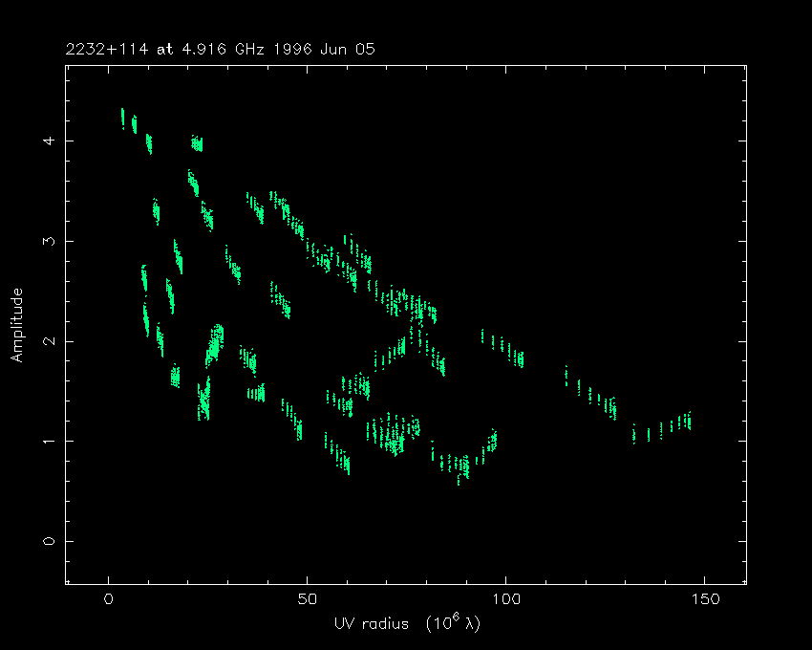
Task: Click the y-axis tick label '2'
Action: click(x=49, y=341)
